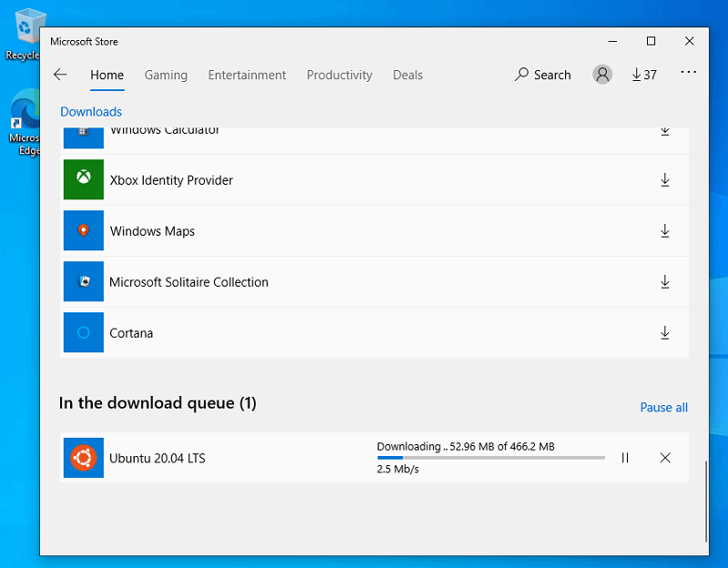
Task: Open the Productivity tab
Action: click(x=339, y=75)
